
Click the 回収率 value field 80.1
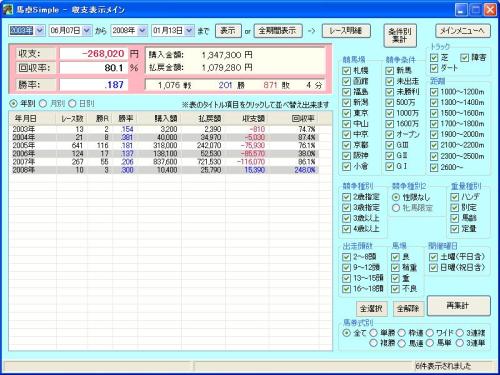click(94, 68)
